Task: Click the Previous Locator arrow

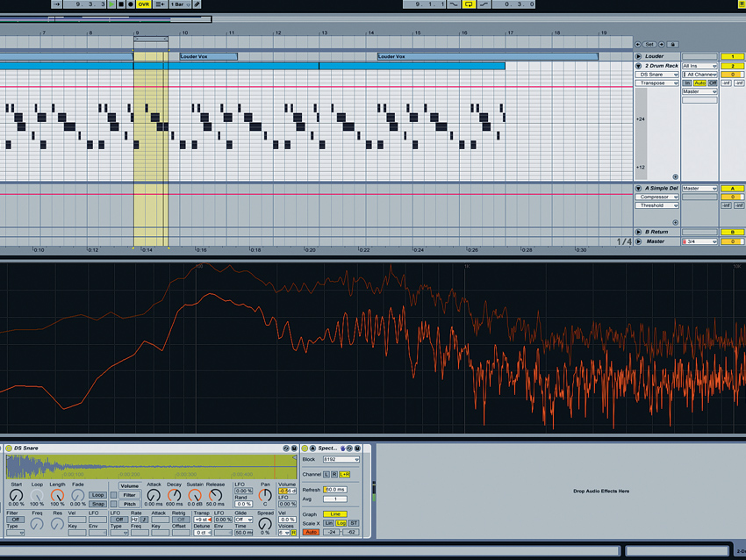Action: pyautogui.click(x=638, y=44)
